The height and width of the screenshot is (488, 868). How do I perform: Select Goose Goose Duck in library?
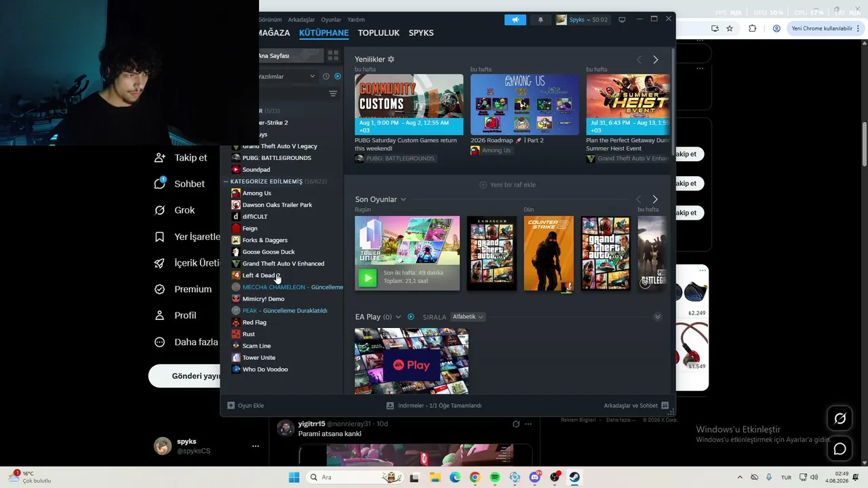click(268, 252)
